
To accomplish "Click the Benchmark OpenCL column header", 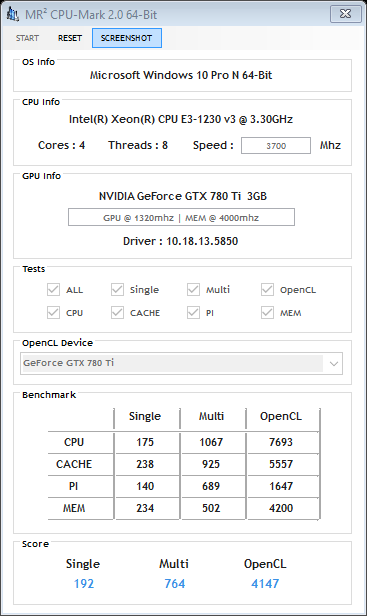I will [x=281, y=416].
